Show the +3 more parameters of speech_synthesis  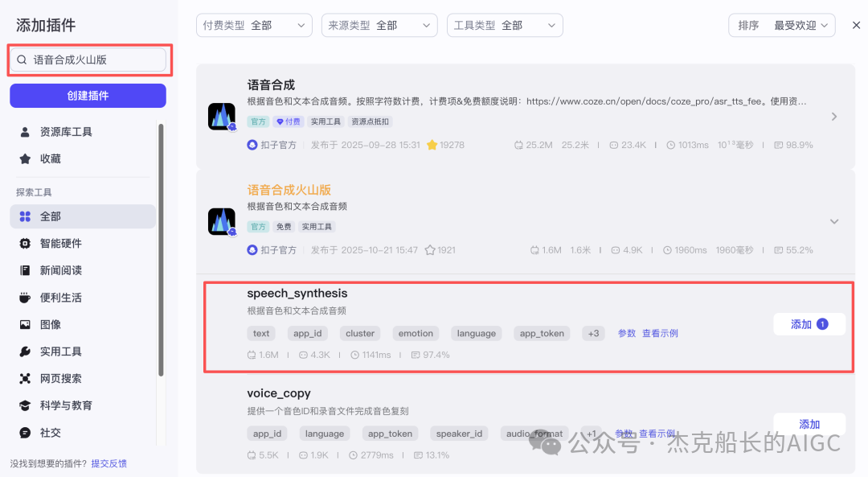pyautogui.click(x=593, y=334)
